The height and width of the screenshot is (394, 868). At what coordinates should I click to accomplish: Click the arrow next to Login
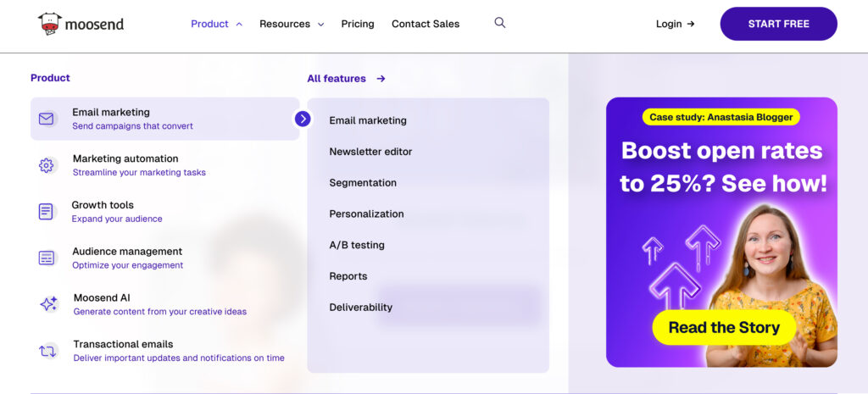coord(690,24)
